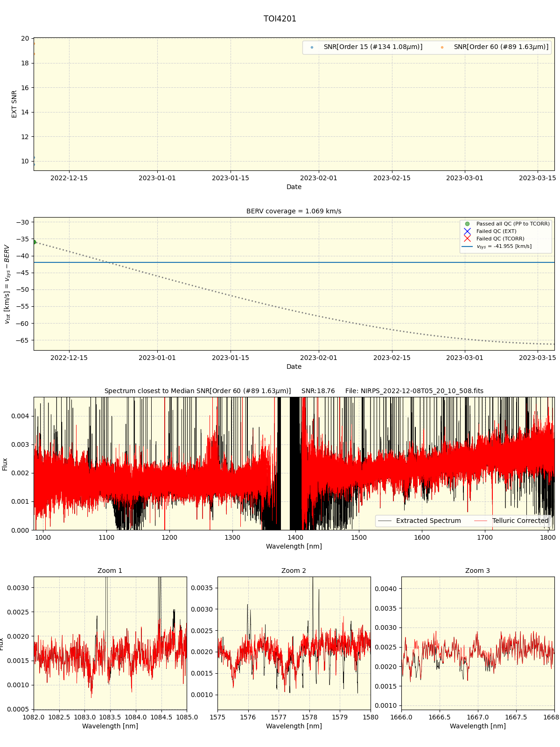Click the Zoom 1 Wavelength [nm] label
This screenshot has height=747, width=560.
click(x=110, y=726)
